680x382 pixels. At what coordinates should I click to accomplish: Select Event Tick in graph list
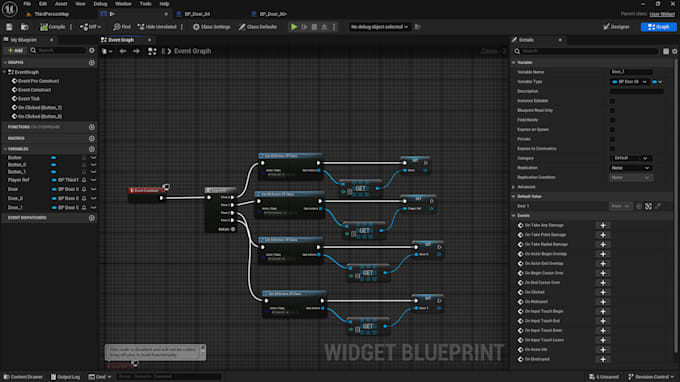point(29,99)
